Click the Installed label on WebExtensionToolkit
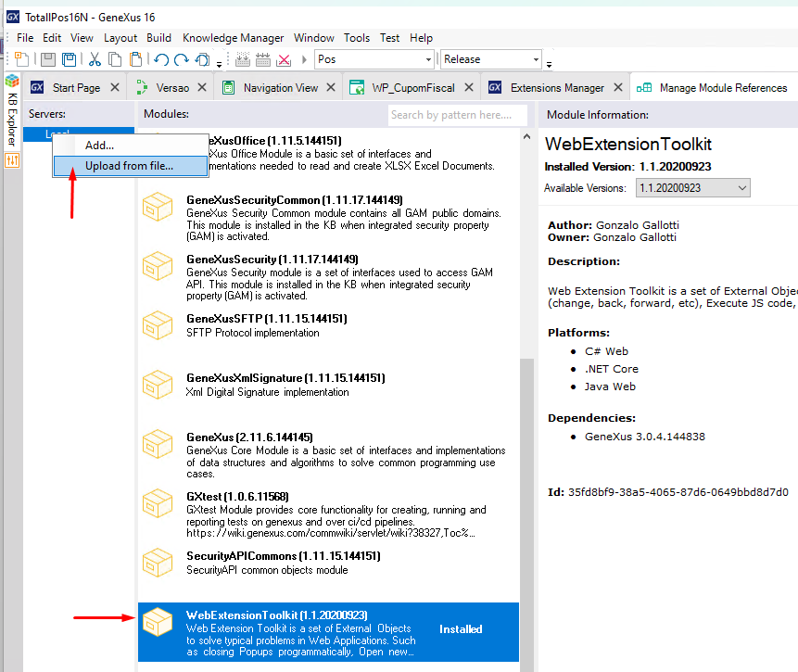The image size is (798, 672). 461,629
